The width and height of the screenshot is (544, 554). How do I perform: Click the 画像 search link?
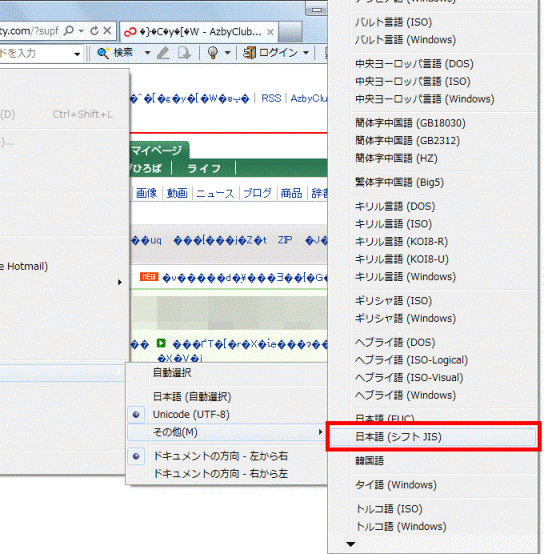pos(146,193)
